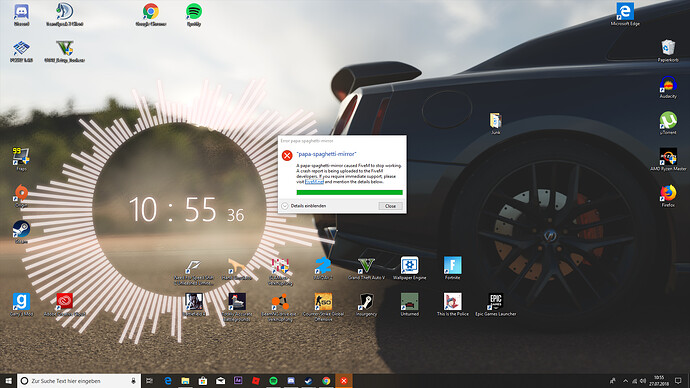Screen dimensions: 690x388
Task: Open File Explorer from the taskbar
Action: pyautogui.click(x=185, y=381)
